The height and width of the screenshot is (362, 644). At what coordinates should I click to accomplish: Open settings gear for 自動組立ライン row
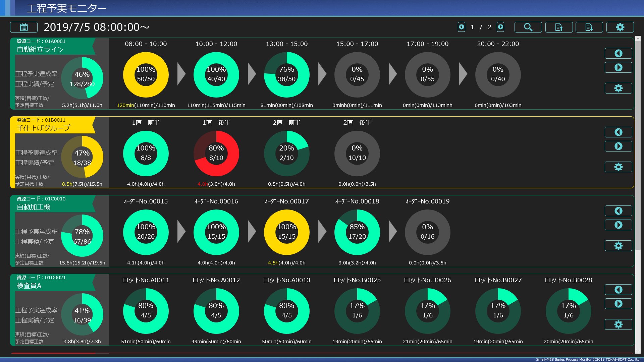tap(618, 88)
